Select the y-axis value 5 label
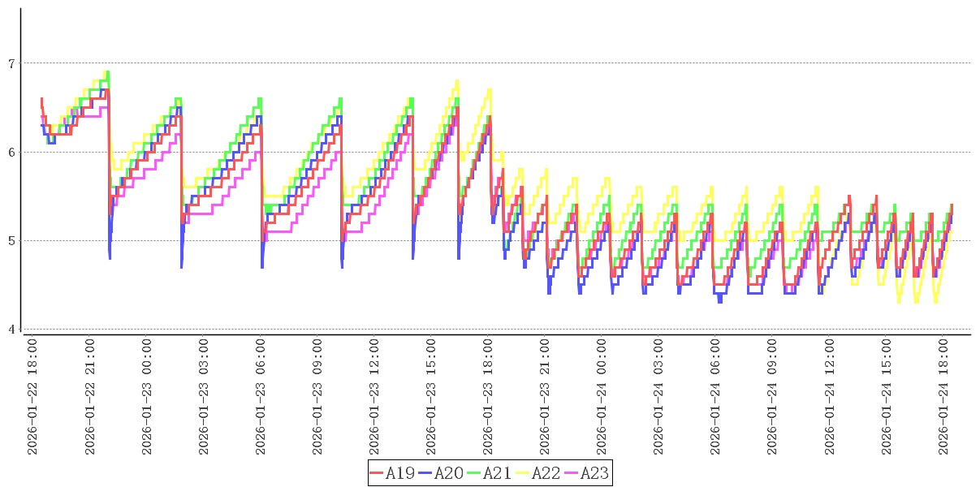Screen dimensions: 980x487 (x=11, y=241)
